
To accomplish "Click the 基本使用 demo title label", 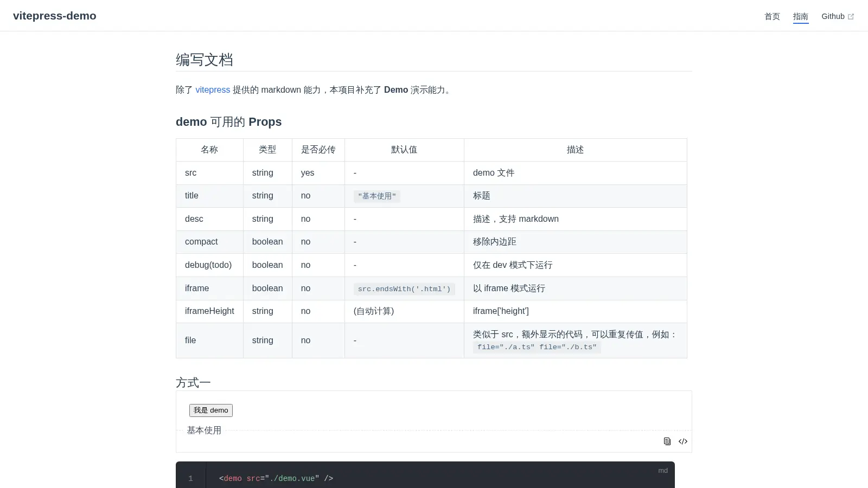I will click(204, 430).
